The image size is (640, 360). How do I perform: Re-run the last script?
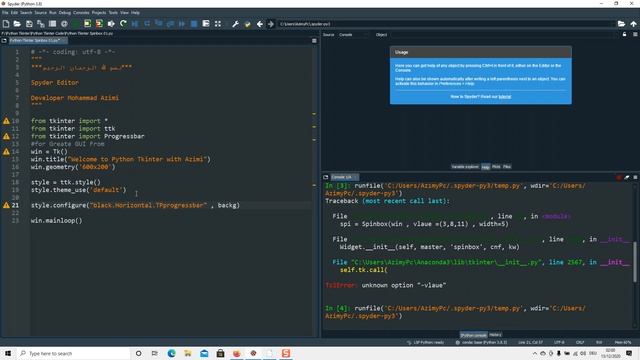pyautogui.click(x=123, y=24)
